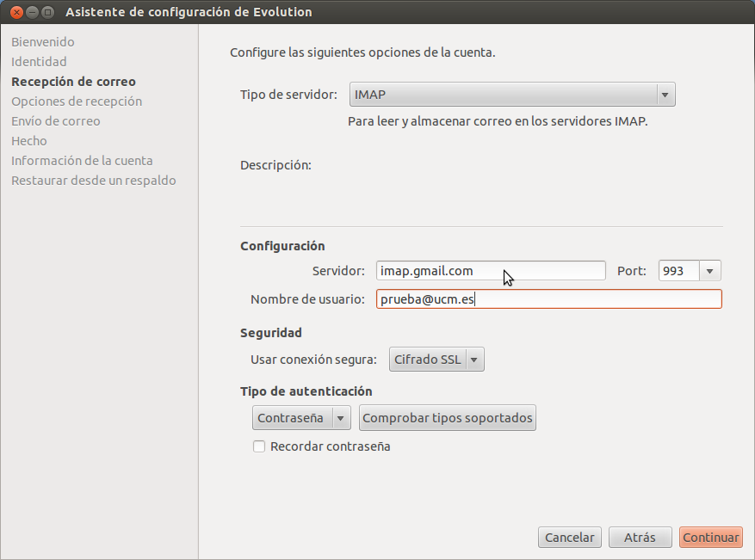Click the Cancelar button
The height and width of the screenshot is (560, 755).
click(570, 538)
